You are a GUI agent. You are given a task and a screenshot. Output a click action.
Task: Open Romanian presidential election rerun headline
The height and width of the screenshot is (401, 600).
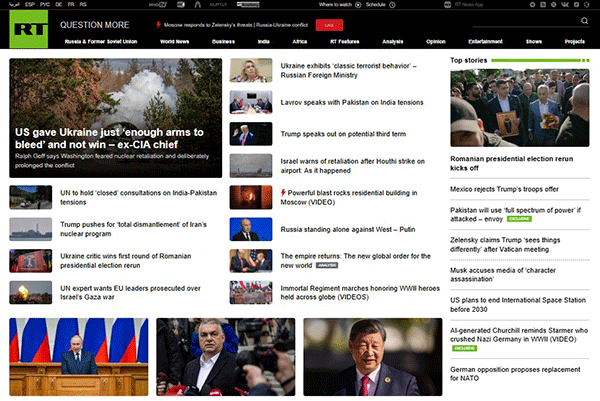[x=512, y=163]
